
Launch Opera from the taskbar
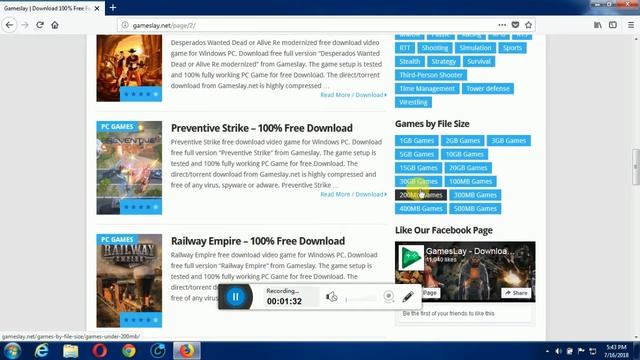click(x=100, y=351)
